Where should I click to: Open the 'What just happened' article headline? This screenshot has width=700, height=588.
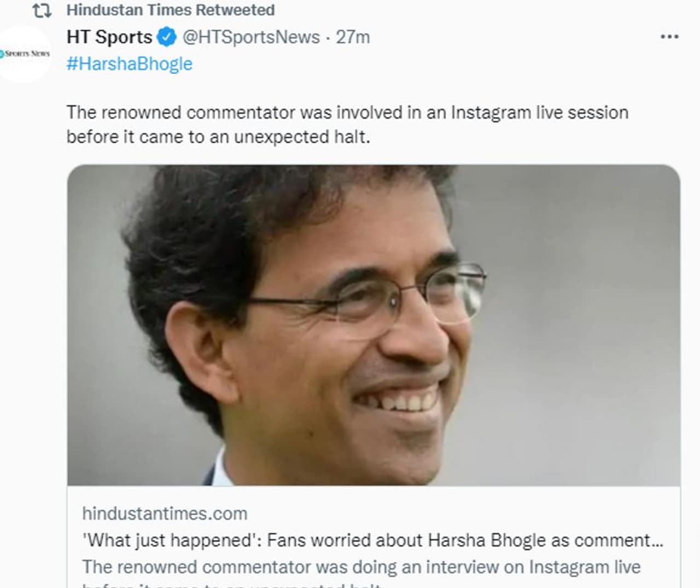click(x=372, y=540)
